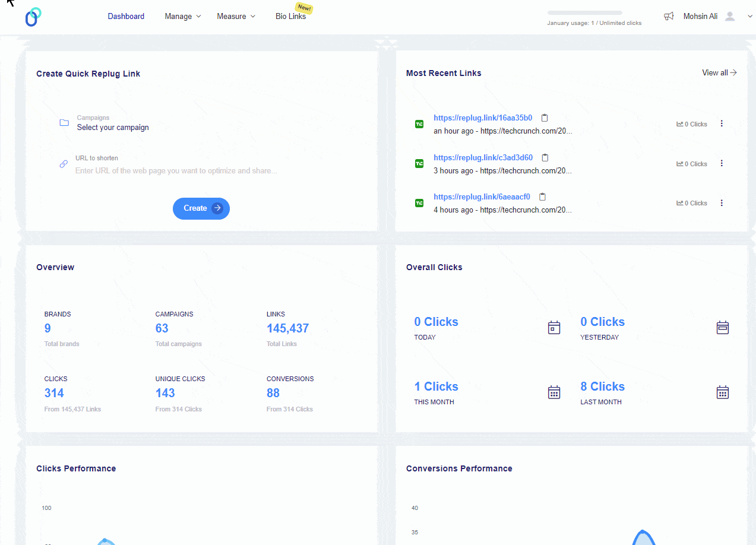The height and width of the screenshot is (545, 756).
Task: Click 1 Clicks This Month value
Action: coord(436,386)
